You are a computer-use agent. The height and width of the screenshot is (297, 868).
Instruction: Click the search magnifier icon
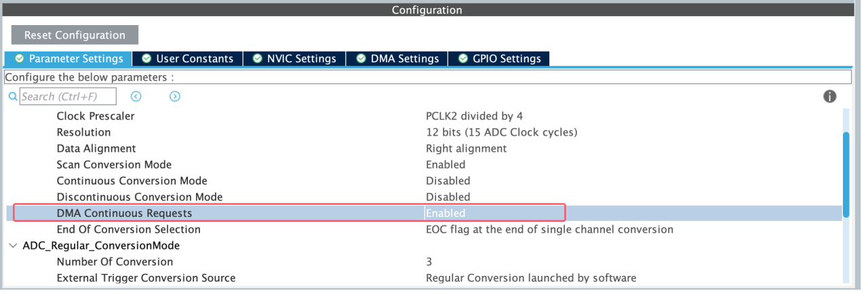(x=12, y=97)
